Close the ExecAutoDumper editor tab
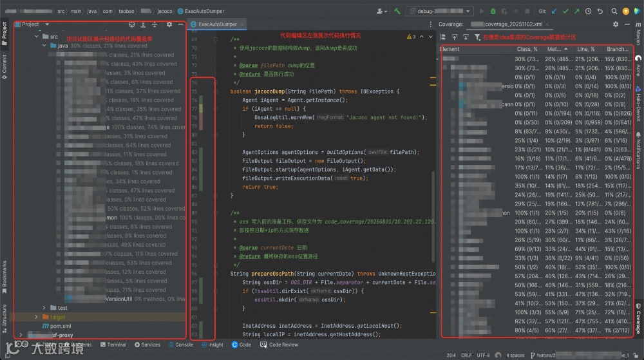Viewport: 644px width, 360px height. point(242,24)
